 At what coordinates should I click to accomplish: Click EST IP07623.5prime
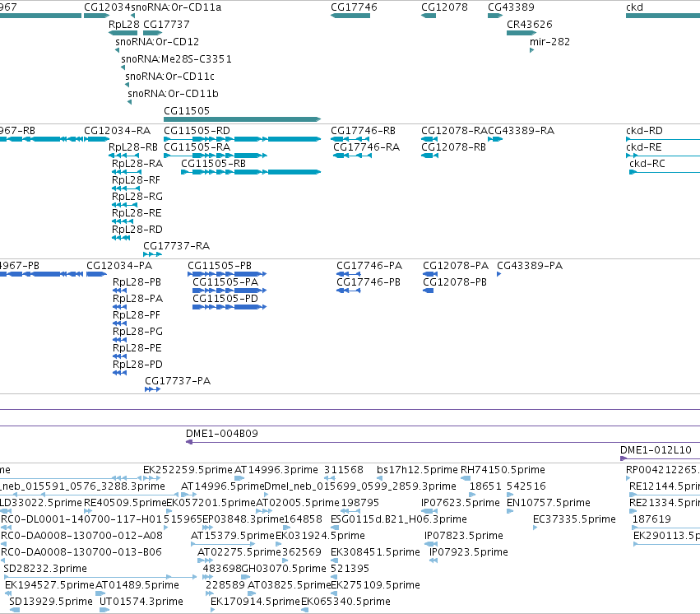[461, 503]
